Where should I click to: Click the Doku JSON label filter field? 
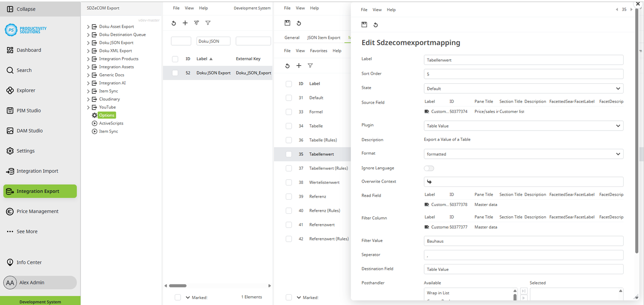tap(213, 41)
